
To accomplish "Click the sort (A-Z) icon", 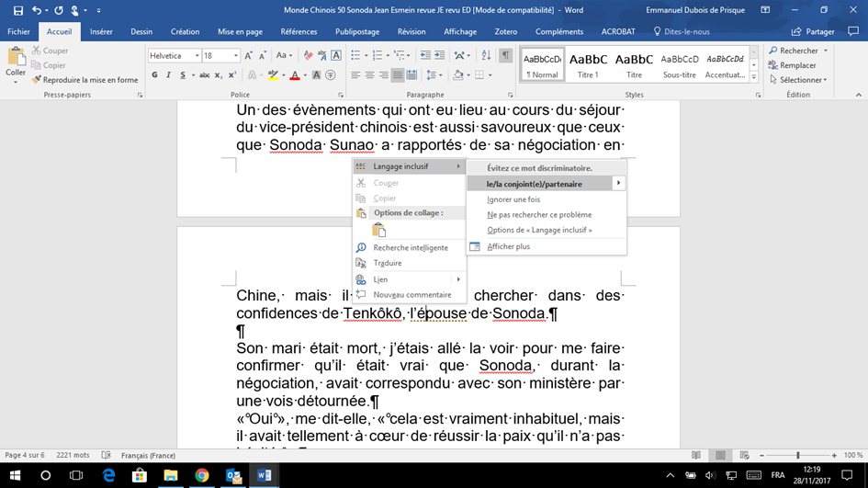I will [483, 56].
